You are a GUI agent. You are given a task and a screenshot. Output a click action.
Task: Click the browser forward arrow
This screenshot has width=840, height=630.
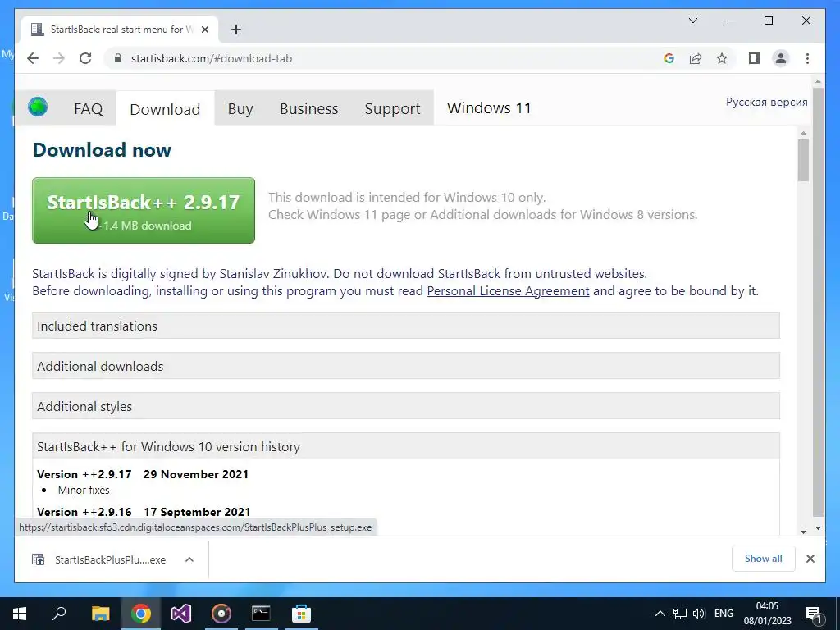(59, 58)
